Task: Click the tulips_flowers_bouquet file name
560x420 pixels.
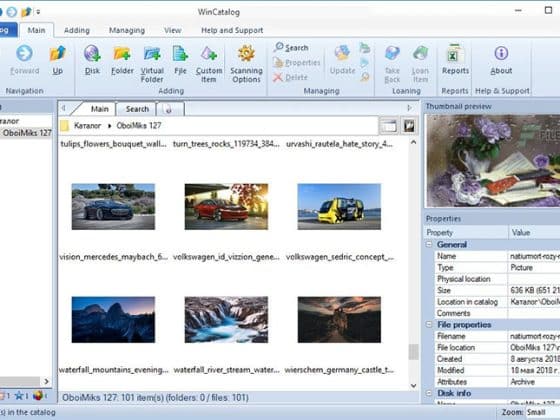Action: click(x=113, y=144)
